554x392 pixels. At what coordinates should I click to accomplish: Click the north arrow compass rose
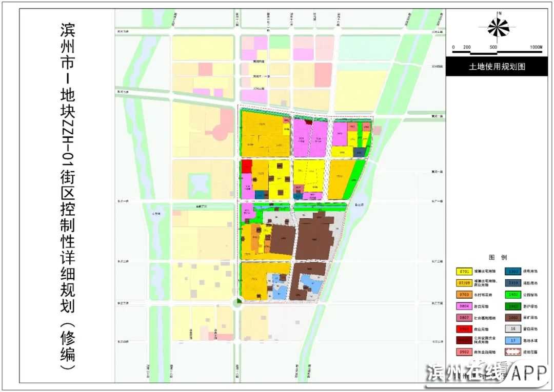[x=498, y=27]
